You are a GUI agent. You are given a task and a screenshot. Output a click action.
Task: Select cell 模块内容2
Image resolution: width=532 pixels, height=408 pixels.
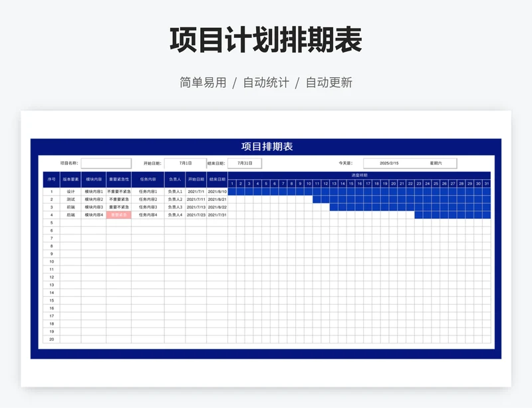click(94, 200)
